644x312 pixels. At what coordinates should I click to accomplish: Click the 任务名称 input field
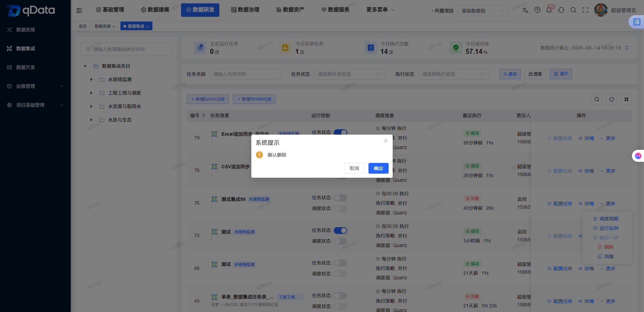click(245, 74)
